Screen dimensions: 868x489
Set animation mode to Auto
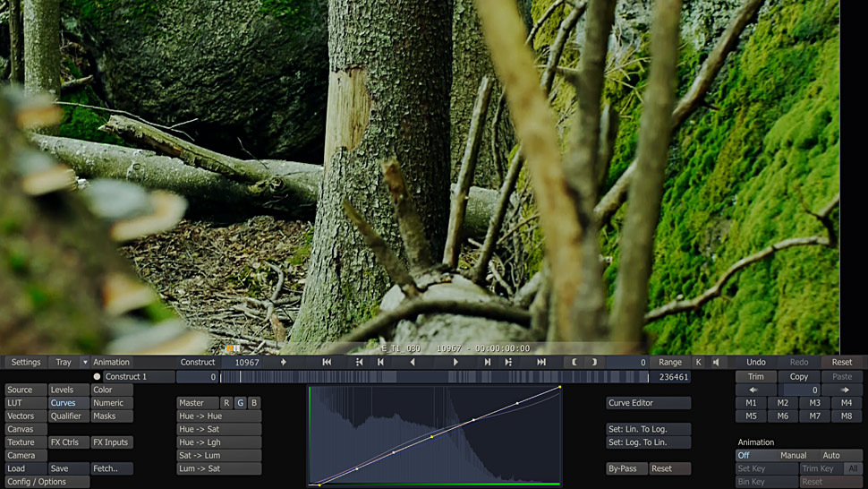(x=831, y=456)
